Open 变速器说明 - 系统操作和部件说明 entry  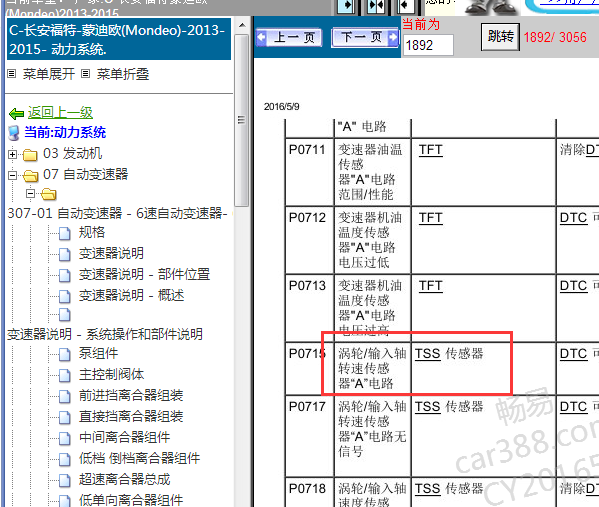pos(105,334)
